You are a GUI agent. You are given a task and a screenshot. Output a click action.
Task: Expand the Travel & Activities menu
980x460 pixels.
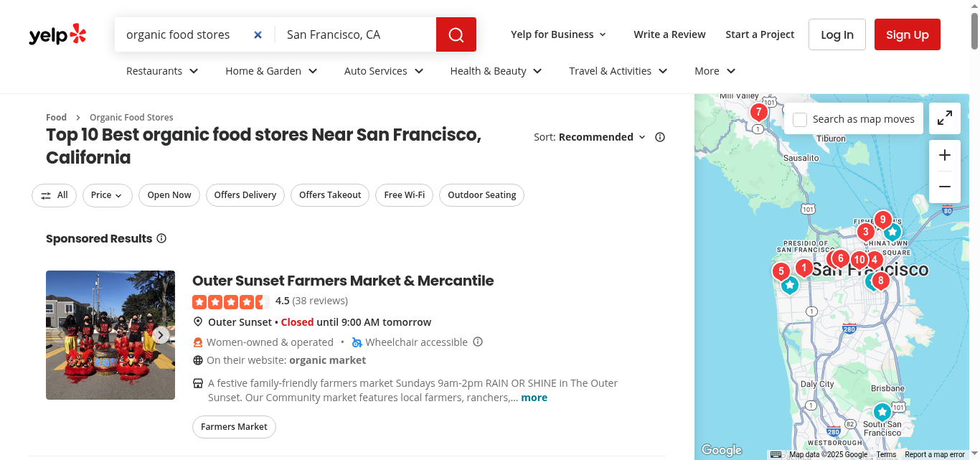coord(618,71)
